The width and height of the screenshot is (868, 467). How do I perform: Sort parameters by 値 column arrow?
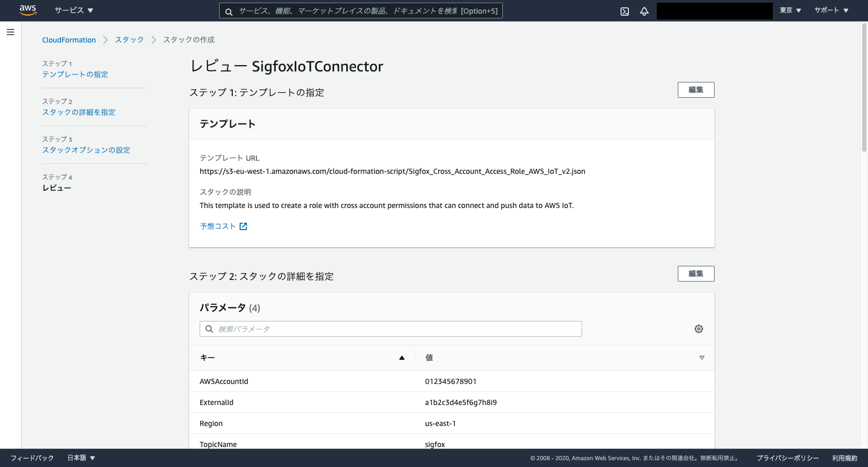[x=702, y=358]
